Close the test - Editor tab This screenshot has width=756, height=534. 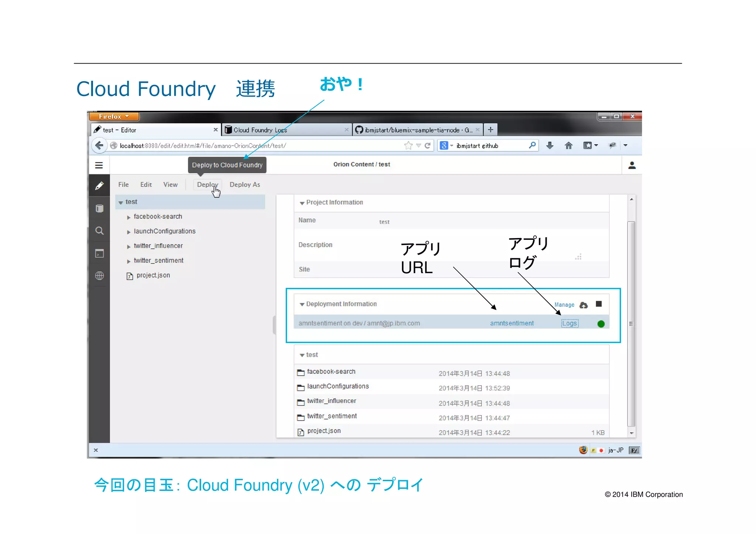(216, 130)
